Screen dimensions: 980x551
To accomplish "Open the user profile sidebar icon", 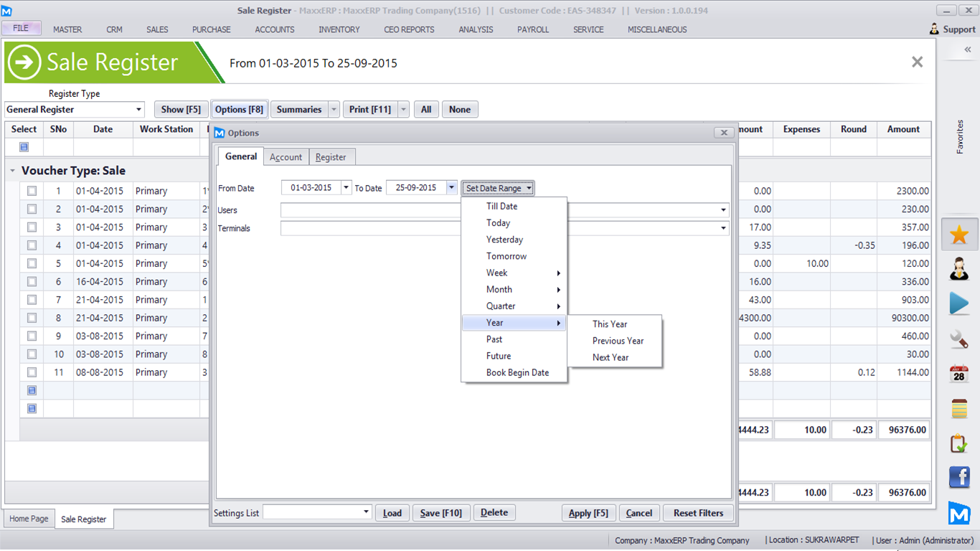I will pyautogui.click(x=958, y=269).
